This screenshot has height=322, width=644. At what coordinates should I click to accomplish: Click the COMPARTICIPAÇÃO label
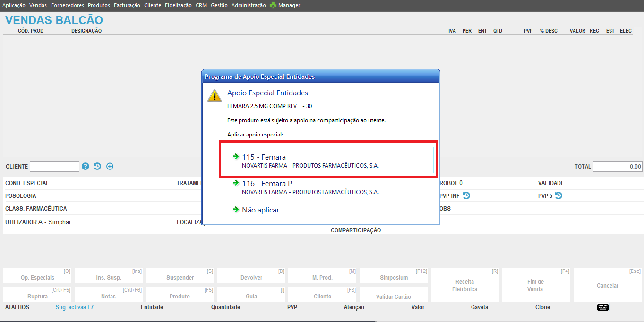[356, 230]
